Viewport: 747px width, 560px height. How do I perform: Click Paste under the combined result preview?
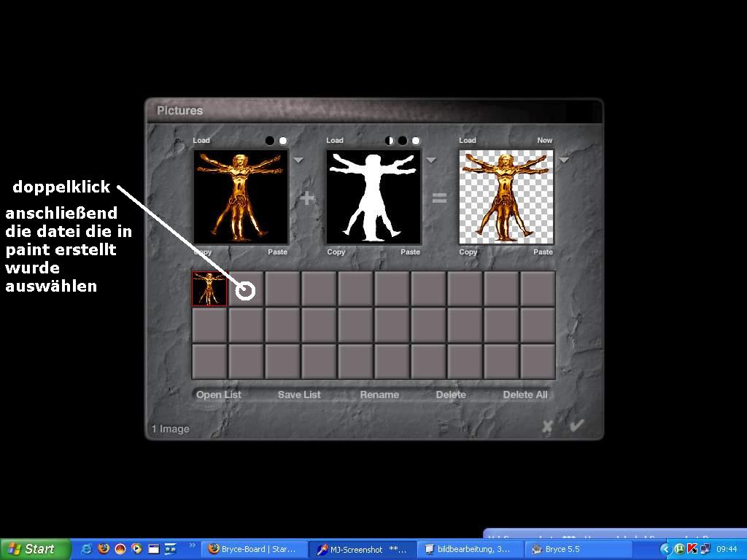click(543, 252)
